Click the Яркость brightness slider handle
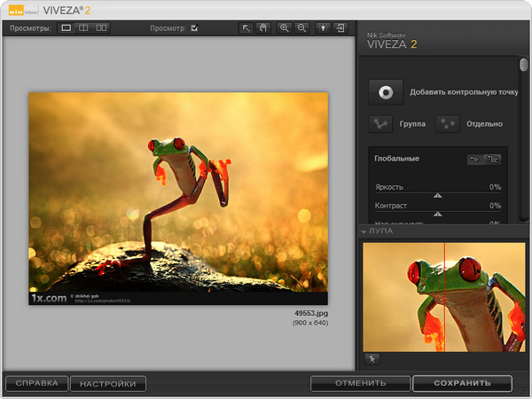 click(437, 195)
